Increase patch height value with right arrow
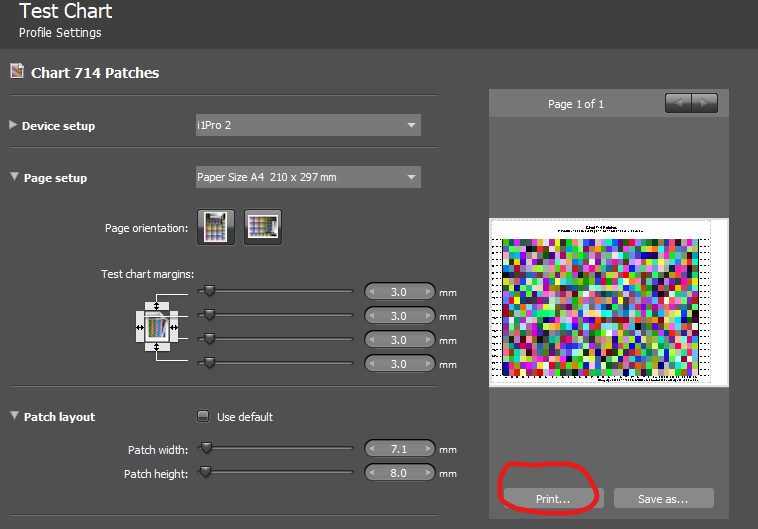Screen dimensions: 758x529 [x=426, y=474]
